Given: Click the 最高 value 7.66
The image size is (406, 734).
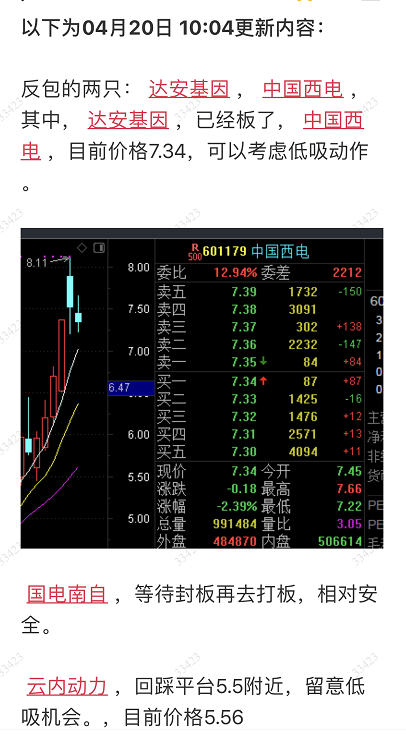Looking at the screenshot, I should point(349,489).
